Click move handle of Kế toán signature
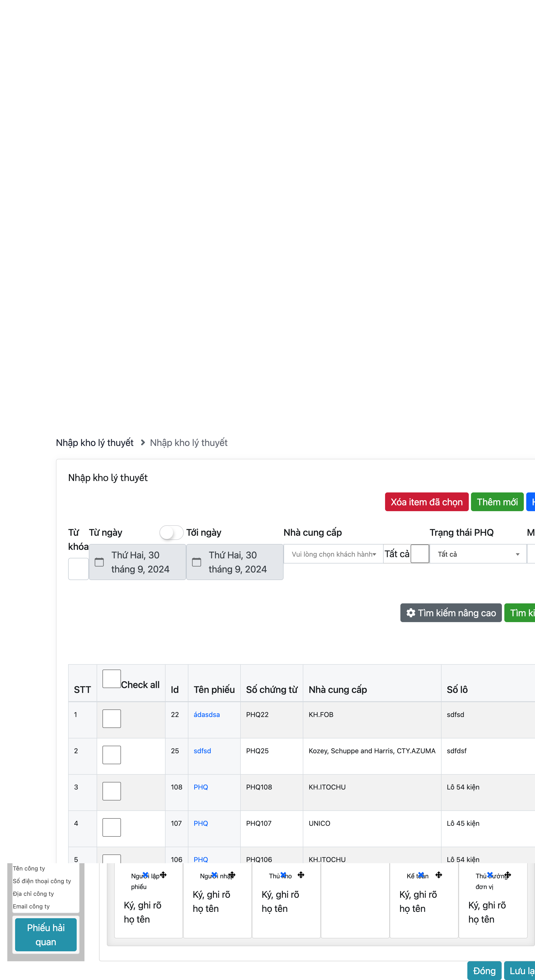 click(439, 875)
